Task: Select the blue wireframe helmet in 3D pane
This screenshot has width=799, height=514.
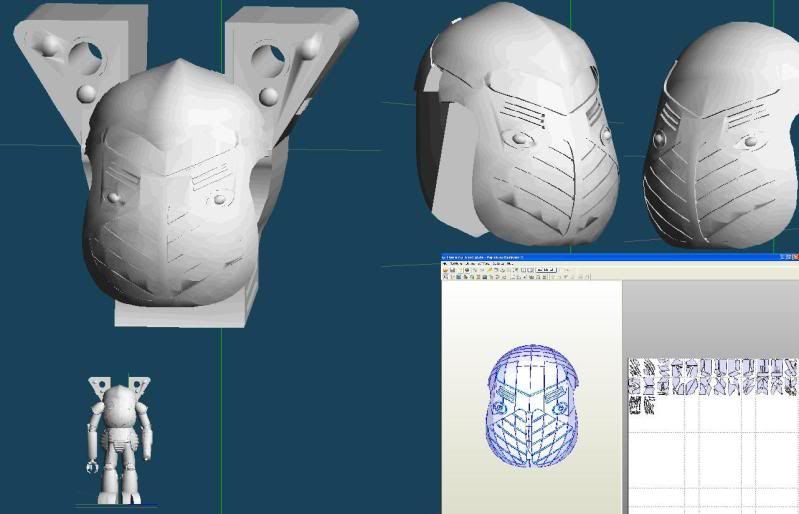Action: [532, 406]
